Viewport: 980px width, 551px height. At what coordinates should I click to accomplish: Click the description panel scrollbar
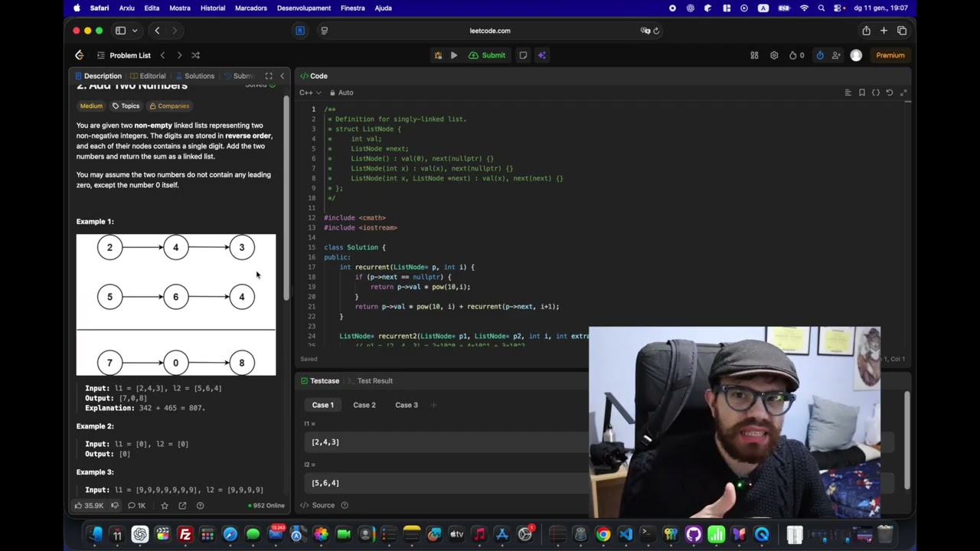click(x=286, y=197)
